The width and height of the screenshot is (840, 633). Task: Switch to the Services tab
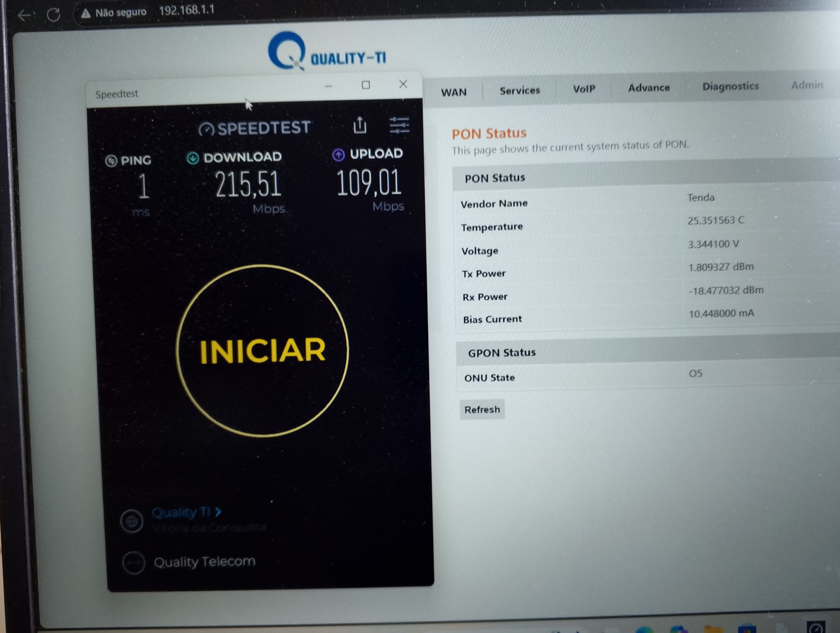tap(519, 91)
